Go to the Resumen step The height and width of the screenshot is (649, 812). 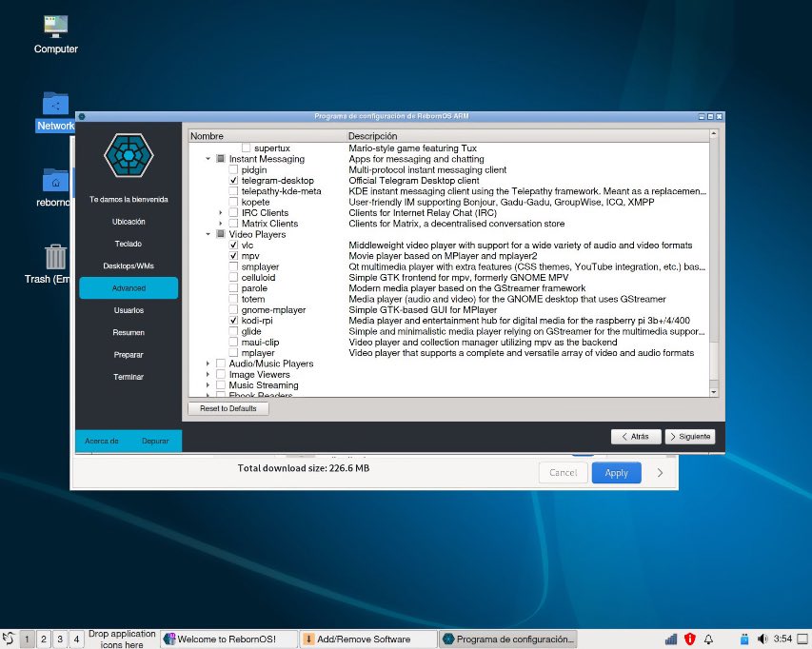[x=129, y=333]
